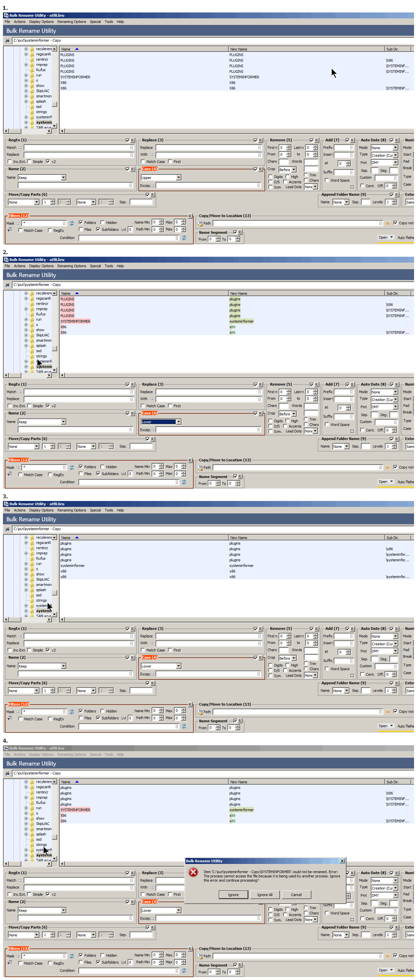Open Name Keep dropdown in first window

[x=64, y=178]
